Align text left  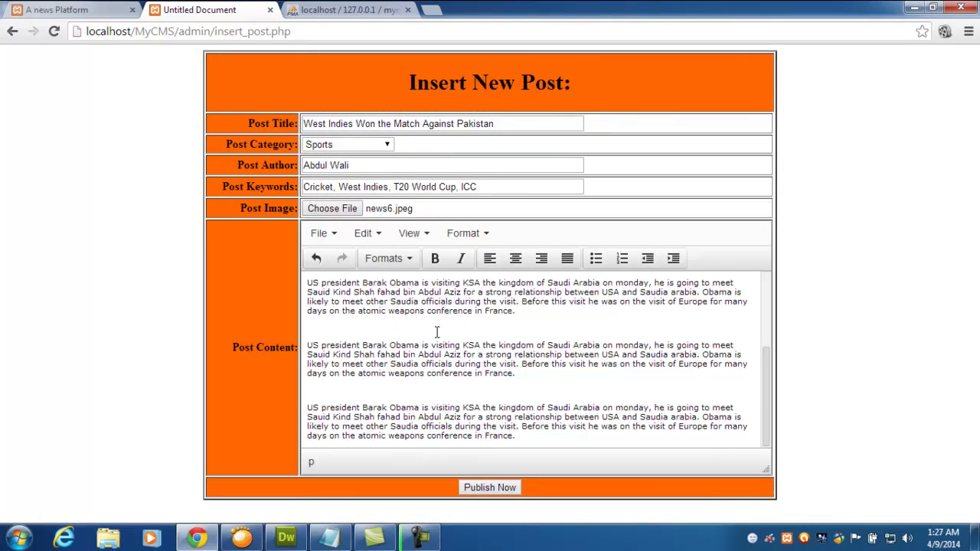pos(490,259)
